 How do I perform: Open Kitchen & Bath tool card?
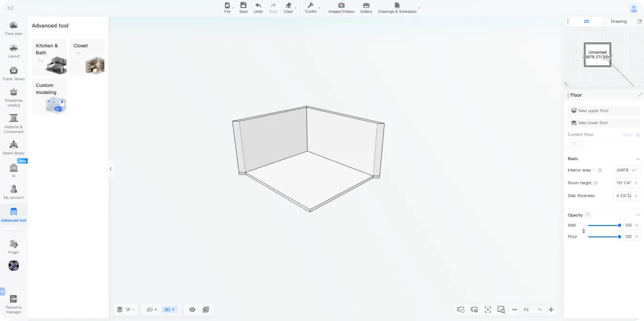pos(50,57)
